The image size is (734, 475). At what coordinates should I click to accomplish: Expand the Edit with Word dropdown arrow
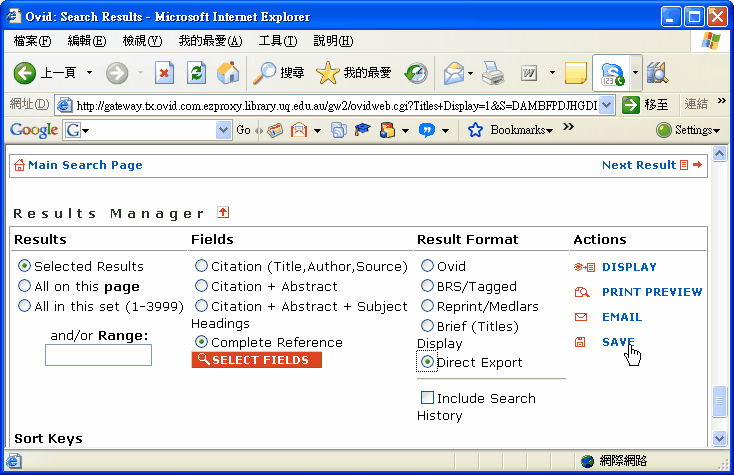pyautogui.click(x=552, y=73)
